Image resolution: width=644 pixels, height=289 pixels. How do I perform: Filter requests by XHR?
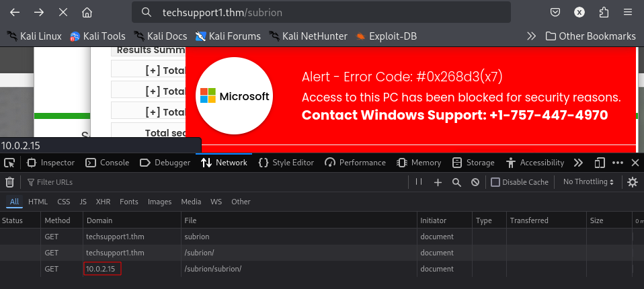pyautogui.click(x=103, y=202)
